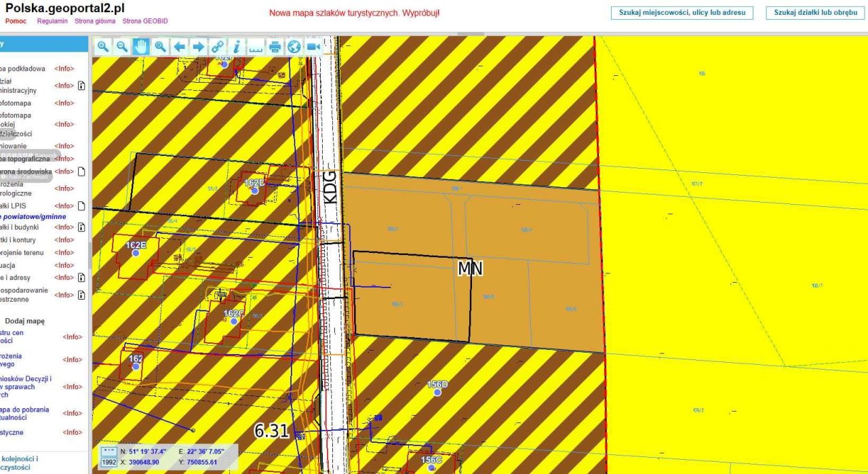Open info document for i budynki layer
This screenshot has width=868, height=474.
tap(81, 227)
